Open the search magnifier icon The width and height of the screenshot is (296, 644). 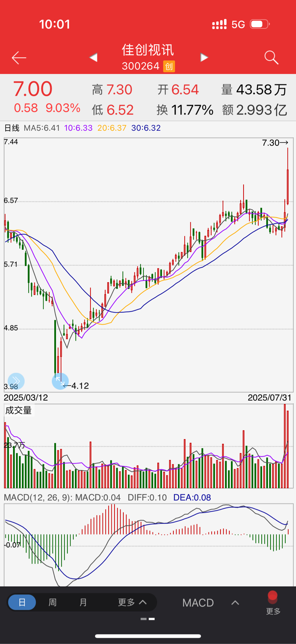271,57
